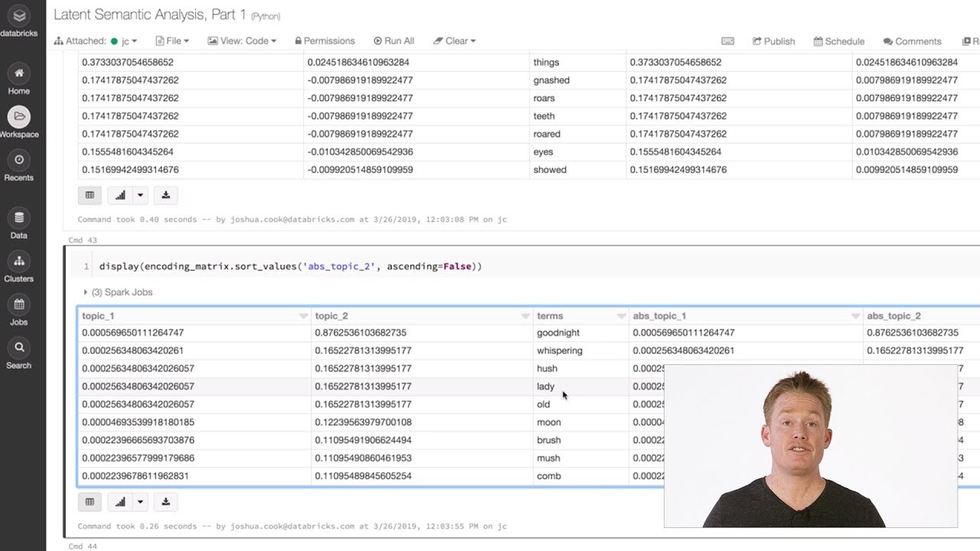
Task: Open the Workspace sidebar icon
Action: click(18, 122)
